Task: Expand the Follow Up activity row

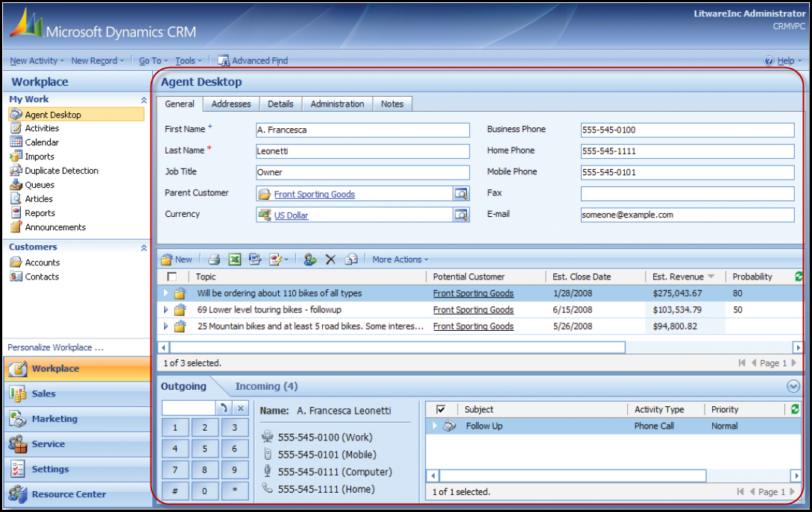Action: pos(435,426)
